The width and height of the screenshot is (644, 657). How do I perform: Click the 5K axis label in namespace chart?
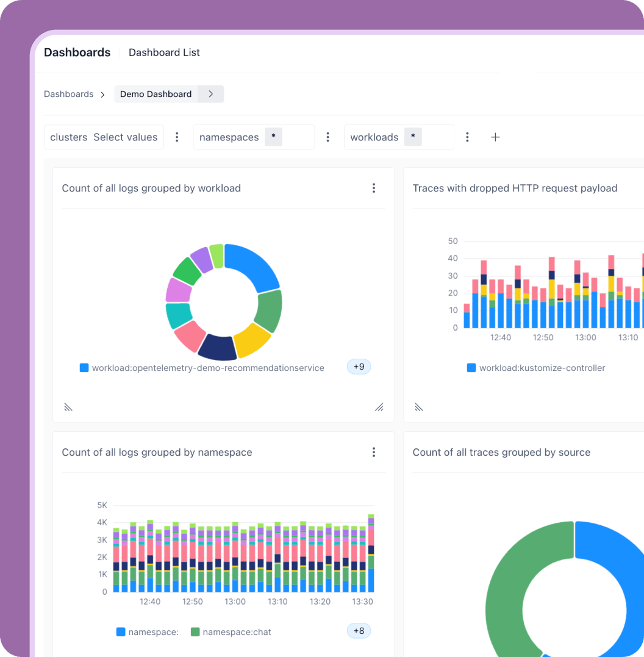[102, 505]
